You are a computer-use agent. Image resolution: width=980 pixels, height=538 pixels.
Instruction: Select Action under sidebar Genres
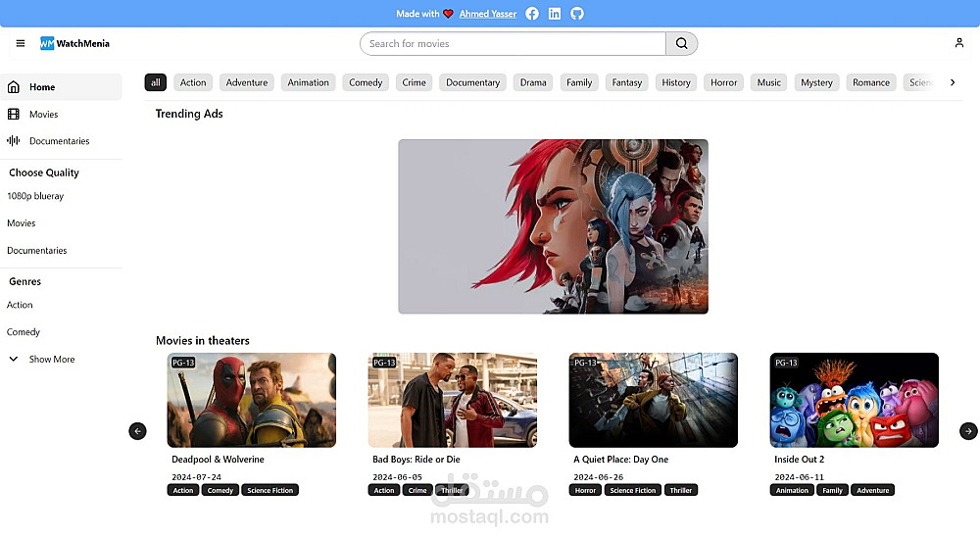pyautogui.click(x=20, y=305)
